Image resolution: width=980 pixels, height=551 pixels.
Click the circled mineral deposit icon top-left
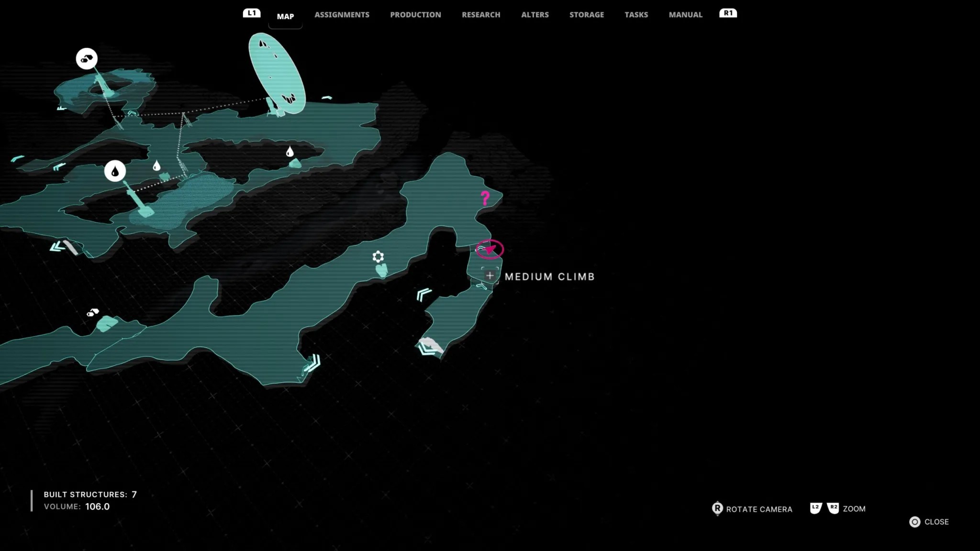pyautogui.click(x=87, y=59)
